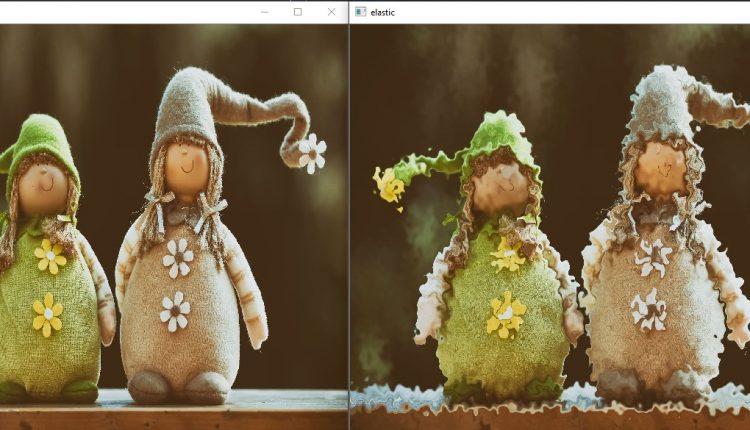Click the blank title bar of left window

click(x=120, y=12)
